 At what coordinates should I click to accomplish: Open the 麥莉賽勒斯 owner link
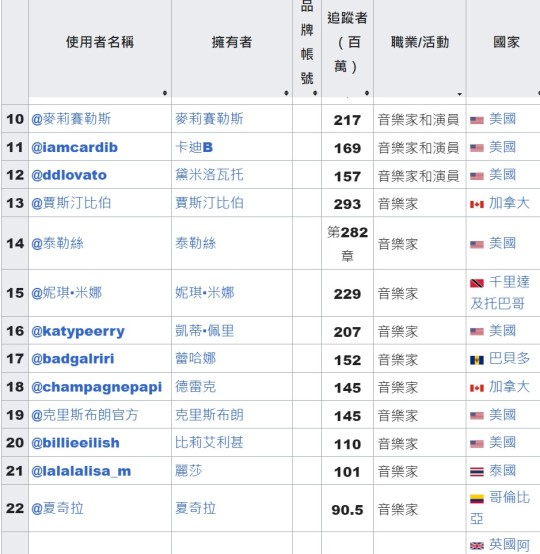coord(209,119)
